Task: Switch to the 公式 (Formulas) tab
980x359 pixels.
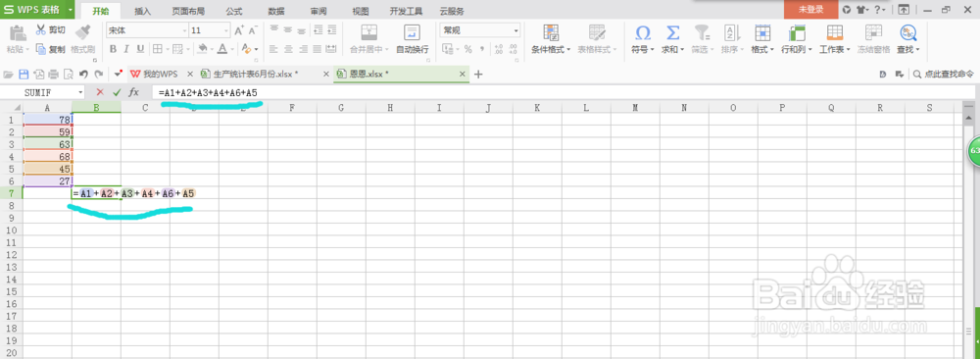Action: coord(234,11)
